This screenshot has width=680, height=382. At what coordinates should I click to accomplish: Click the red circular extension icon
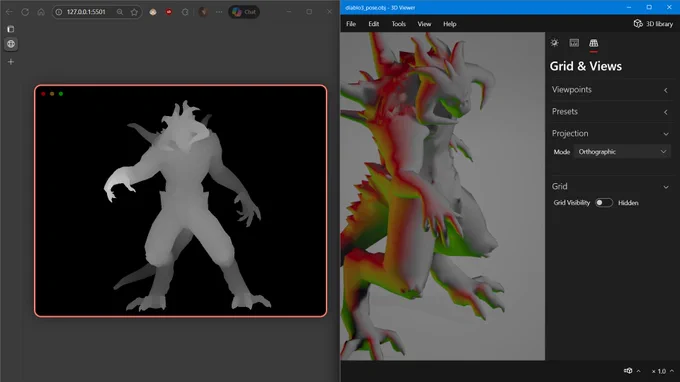point(169,12)
